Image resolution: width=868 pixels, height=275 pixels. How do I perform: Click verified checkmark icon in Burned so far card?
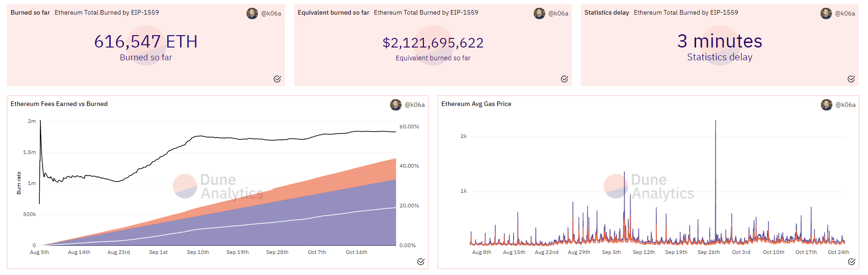coord(277,79)
